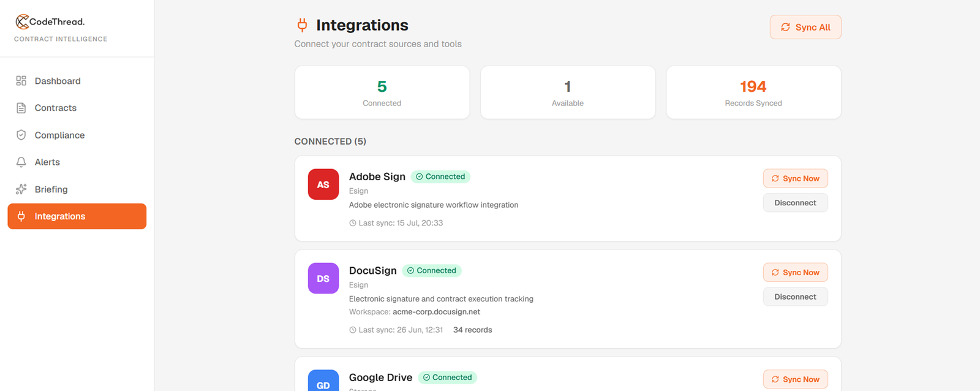
Task: Open the Dashboard grid icon
Action: tap(21, 81)
